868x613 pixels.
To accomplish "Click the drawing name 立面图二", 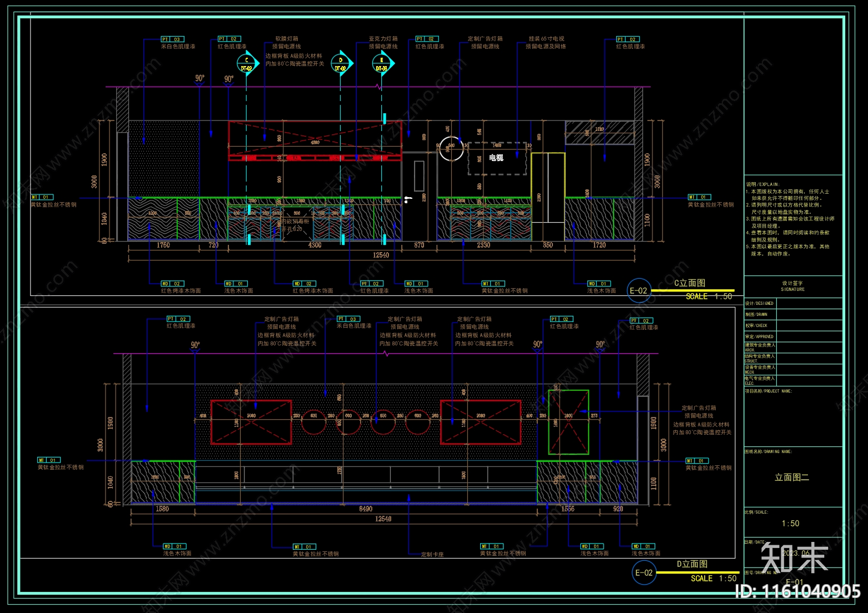I will (792, 478).
